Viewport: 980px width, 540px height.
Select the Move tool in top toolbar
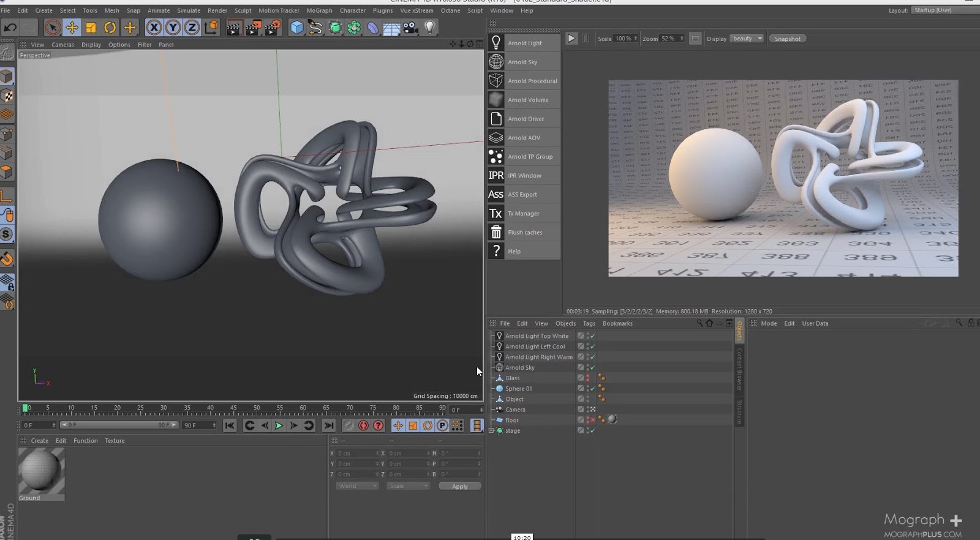coord(72,28)
